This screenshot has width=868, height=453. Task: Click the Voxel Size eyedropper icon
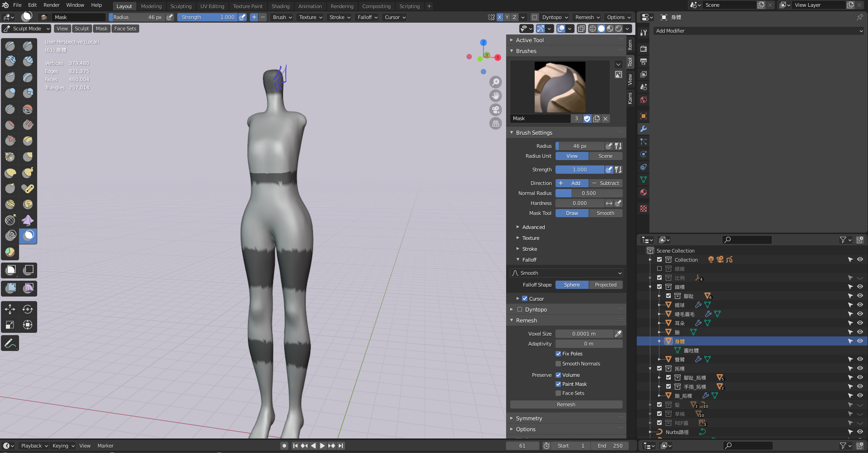(618, 334)
